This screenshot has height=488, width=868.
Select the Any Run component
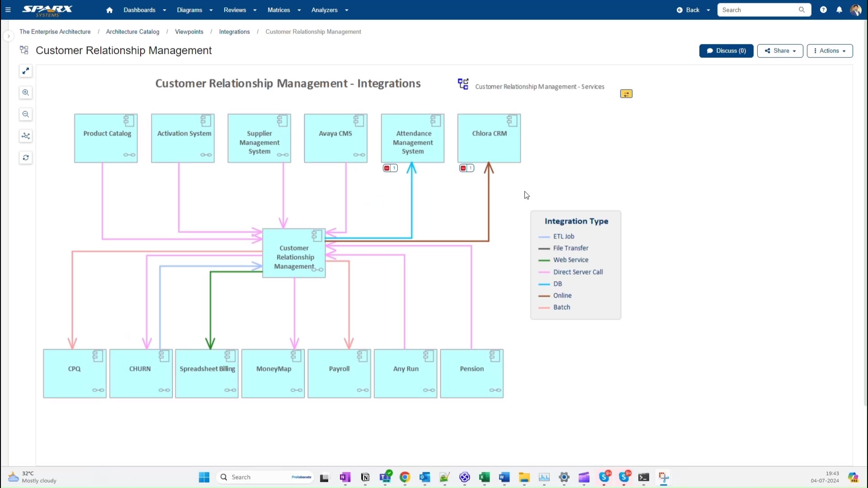[406, 374]
